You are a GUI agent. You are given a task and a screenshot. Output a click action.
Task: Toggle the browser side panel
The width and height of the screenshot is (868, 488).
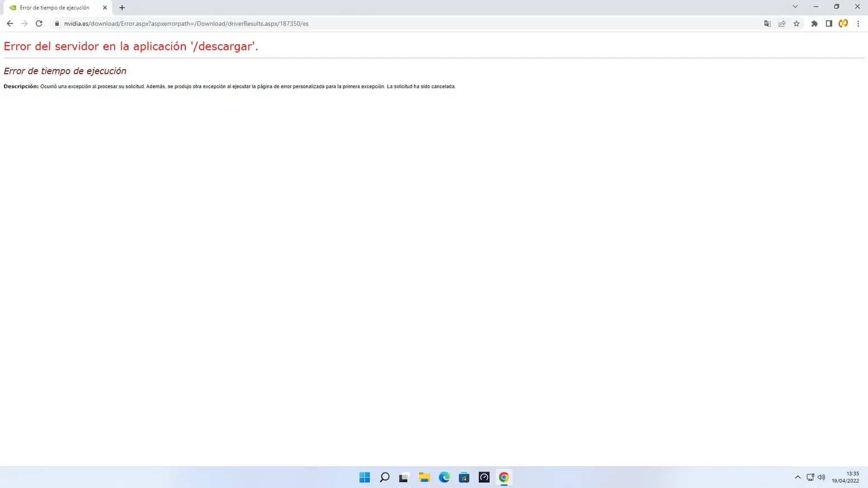(829, 23)
